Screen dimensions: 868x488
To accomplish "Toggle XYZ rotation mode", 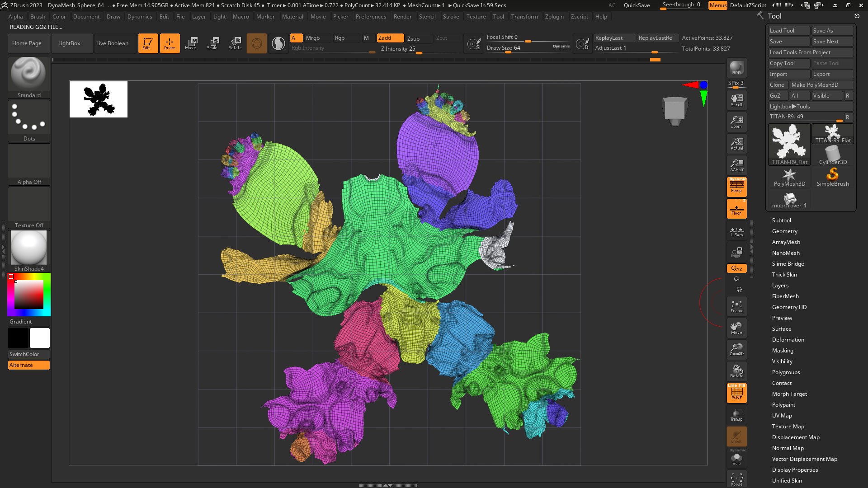I will pos(736,268).
